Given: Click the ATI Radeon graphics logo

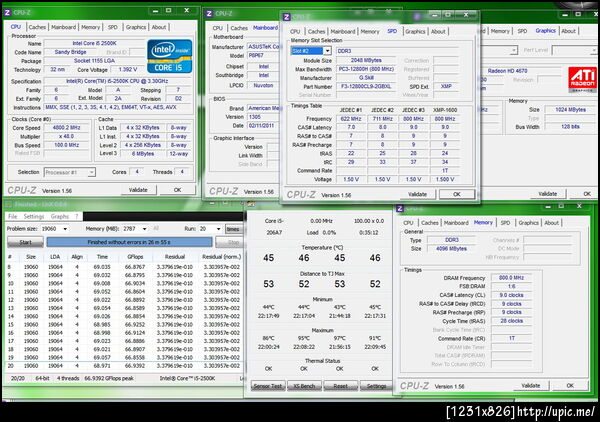Looking at the screenshot, I should 582,79.
